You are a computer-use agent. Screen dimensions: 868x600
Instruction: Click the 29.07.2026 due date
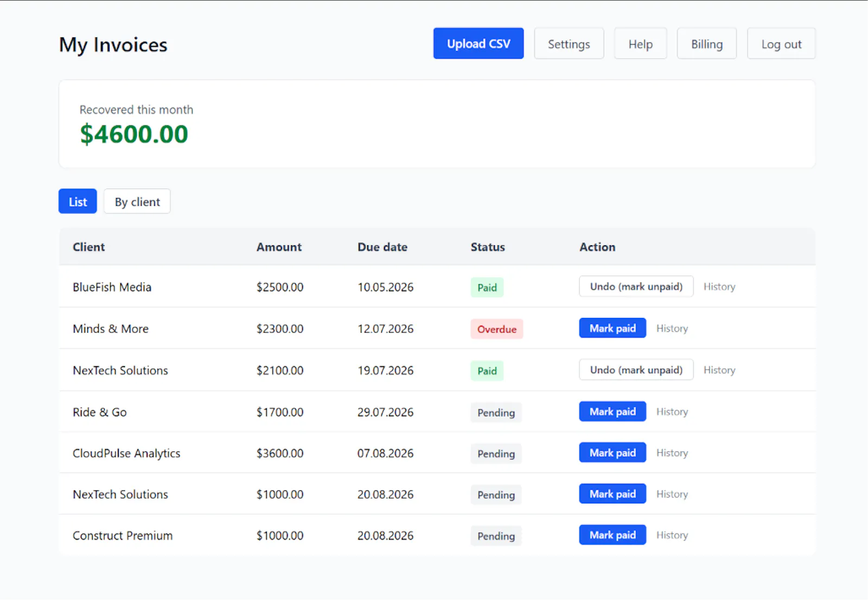[385, 412]
